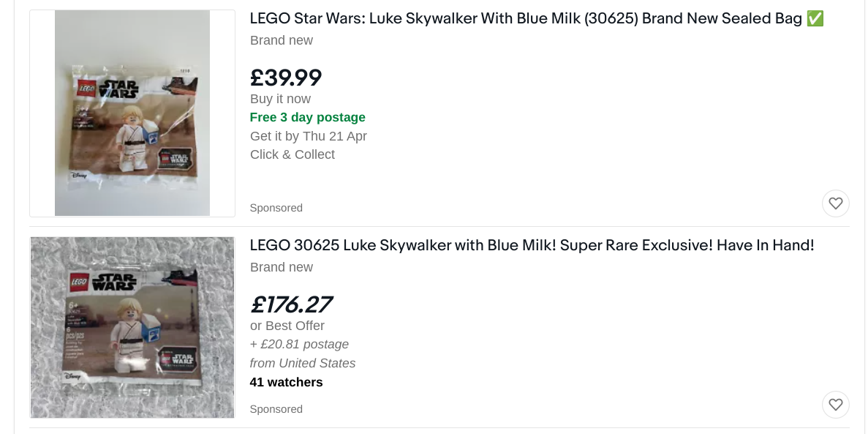Click the 'Click & Collect' label
The height and width of the screenshot is (434, 868).
(293, 154)
